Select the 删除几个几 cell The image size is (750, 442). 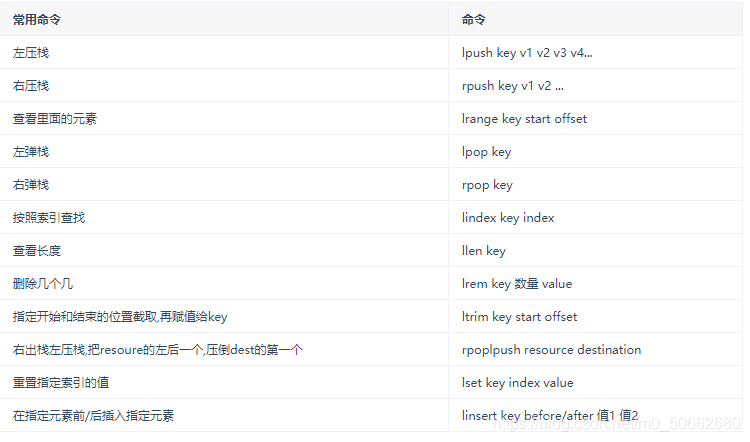(224, 284)
